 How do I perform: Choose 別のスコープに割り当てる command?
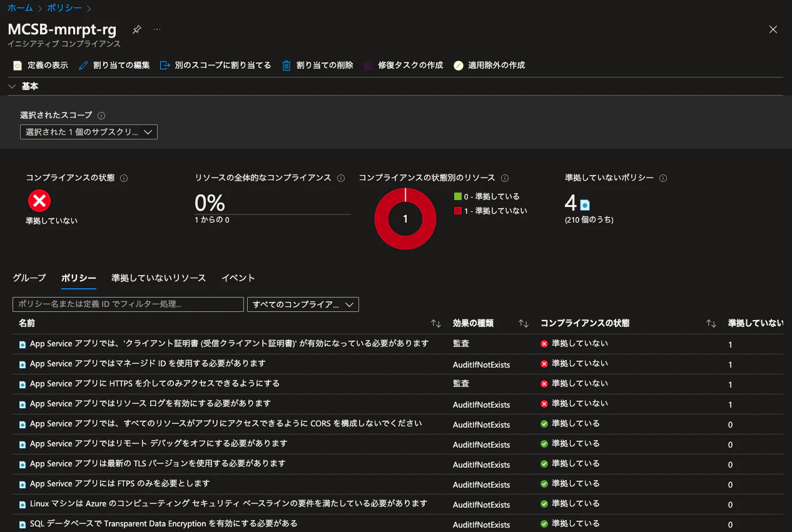[x=216, y=65]
